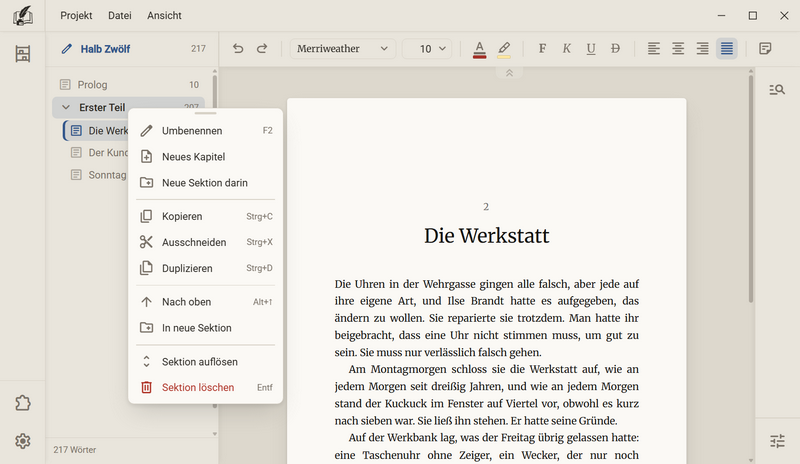Click the Der Kunde chapter icon
Screen dimensions: 800x464
tap(76, 153)
